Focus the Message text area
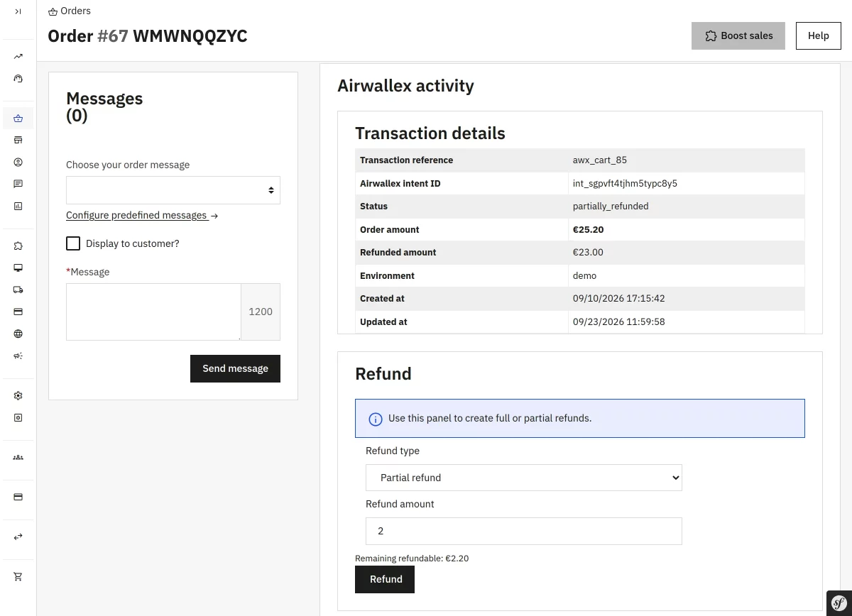Image resolution: width=852 pixels, height=616 pixels. tap(153, 312)
